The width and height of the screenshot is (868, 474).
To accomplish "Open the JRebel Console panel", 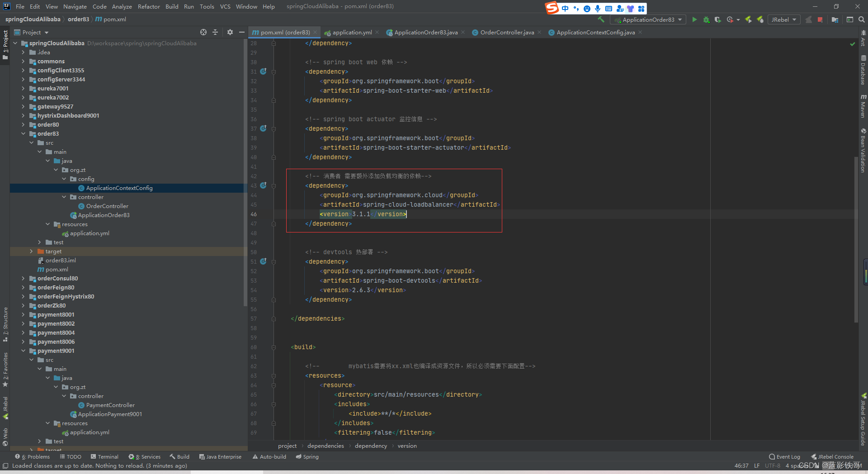I will point(832,457).
